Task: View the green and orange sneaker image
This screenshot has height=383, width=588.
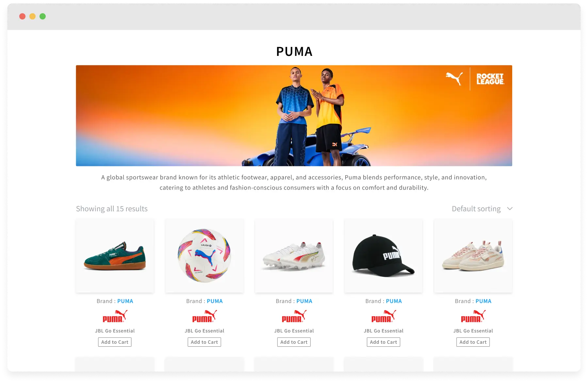Action: pos(115,256)
